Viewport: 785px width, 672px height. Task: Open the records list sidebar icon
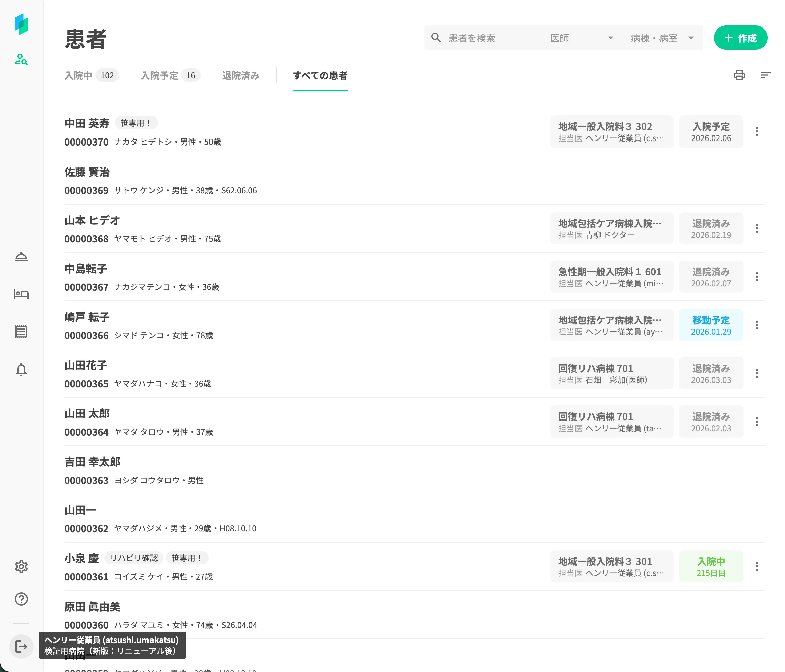[x=21, y=332]
